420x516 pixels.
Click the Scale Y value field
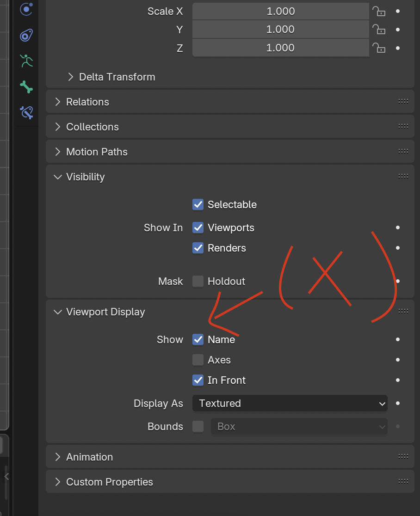[280, 29]
